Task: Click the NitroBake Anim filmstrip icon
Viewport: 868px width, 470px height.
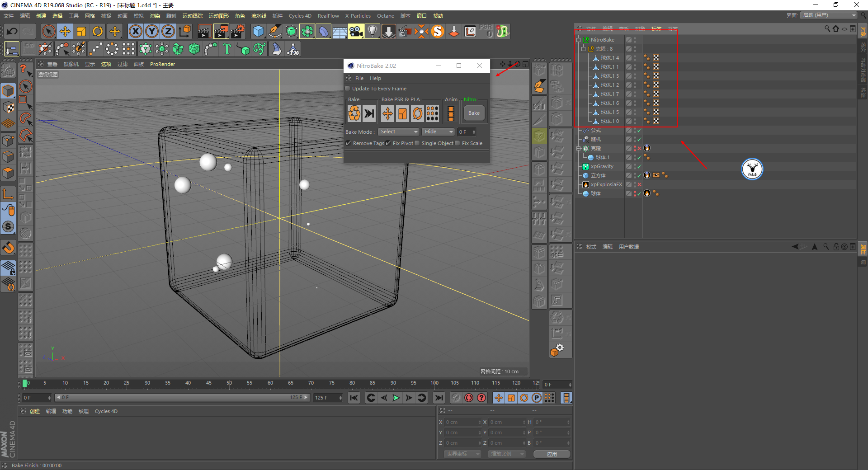Action: coord(451,113)
